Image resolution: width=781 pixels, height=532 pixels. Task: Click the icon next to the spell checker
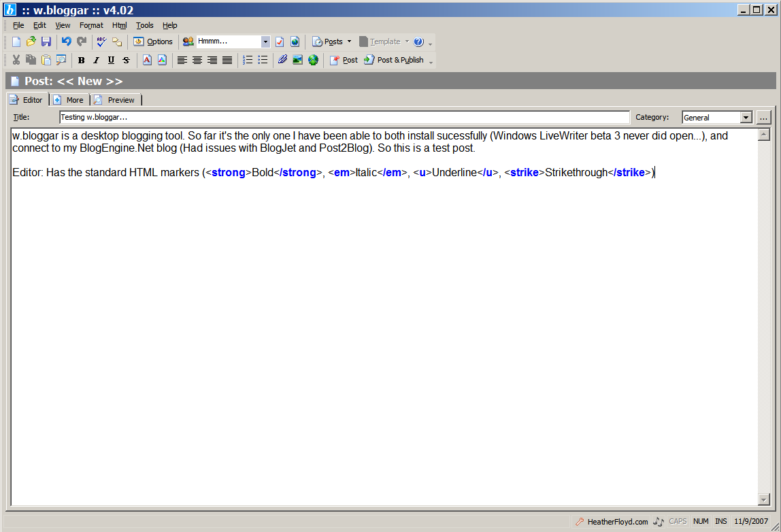117,42
